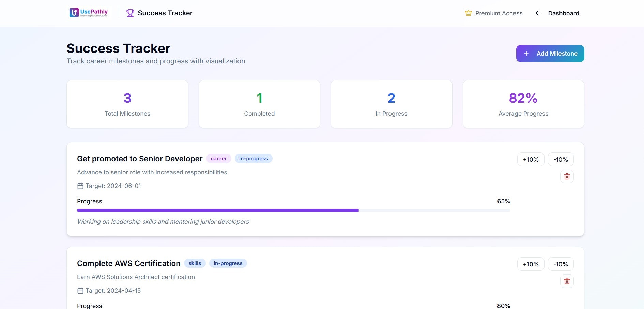Decrease AWS Certification progress by -10%
644x309 pixels.
(561, 264)
